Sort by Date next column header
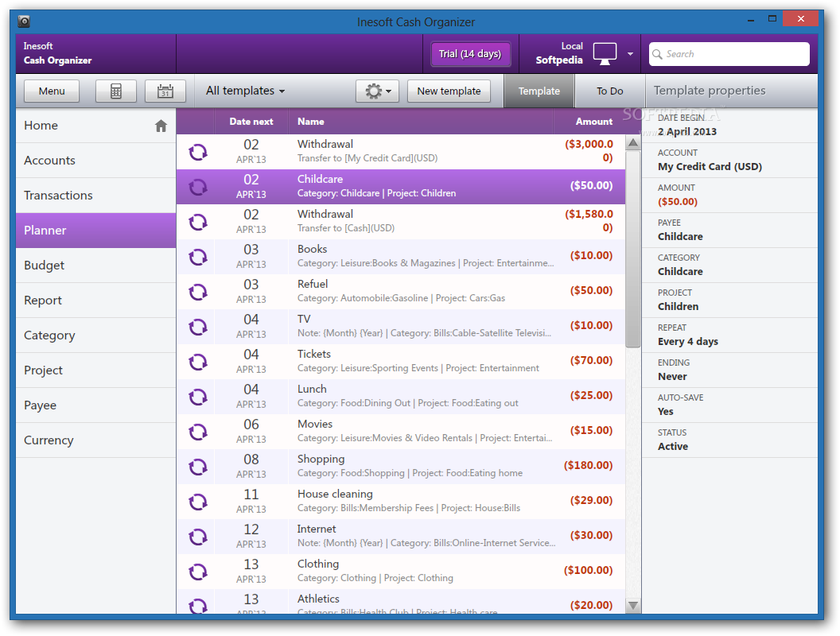 [251, 122]
